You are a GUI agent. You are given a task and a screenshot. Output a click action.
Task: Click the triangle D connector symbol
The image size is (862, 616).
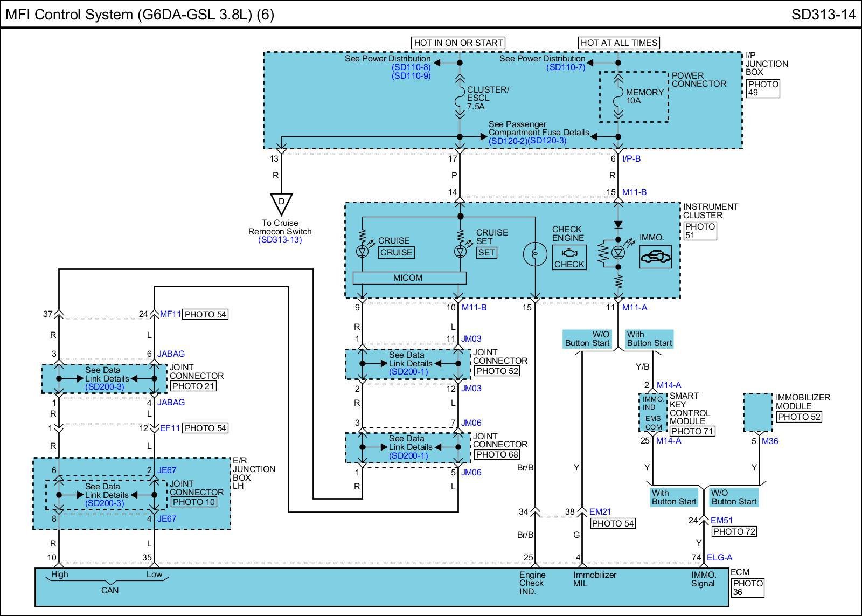tap(281, 204)
